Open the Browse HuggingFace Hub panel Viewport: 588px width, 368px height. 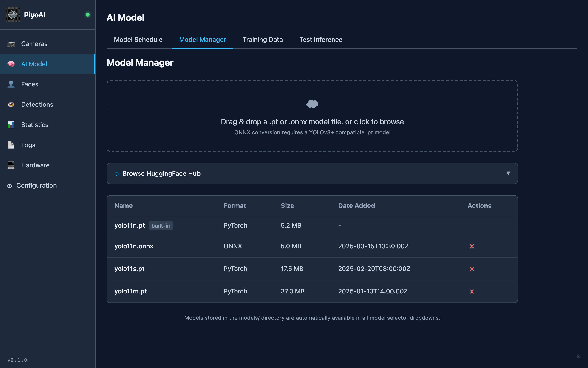[x=312, y=173]
